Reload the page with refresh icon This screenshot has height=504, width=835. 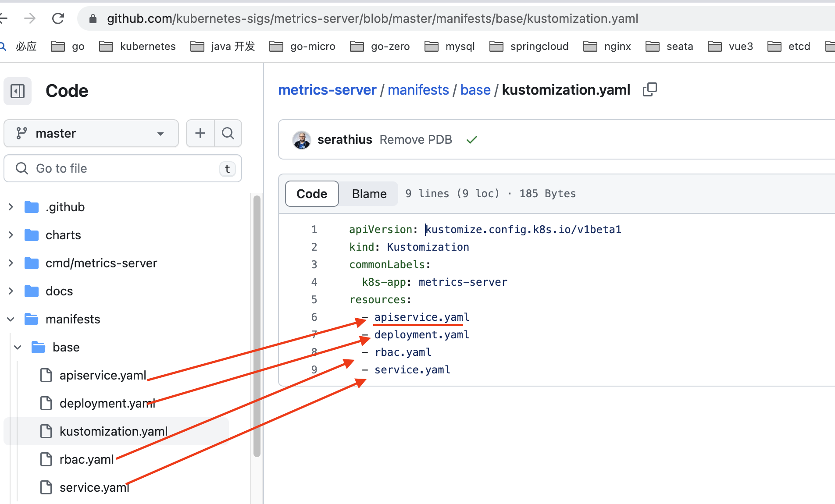pyautogui.click(x=58, y=18)
